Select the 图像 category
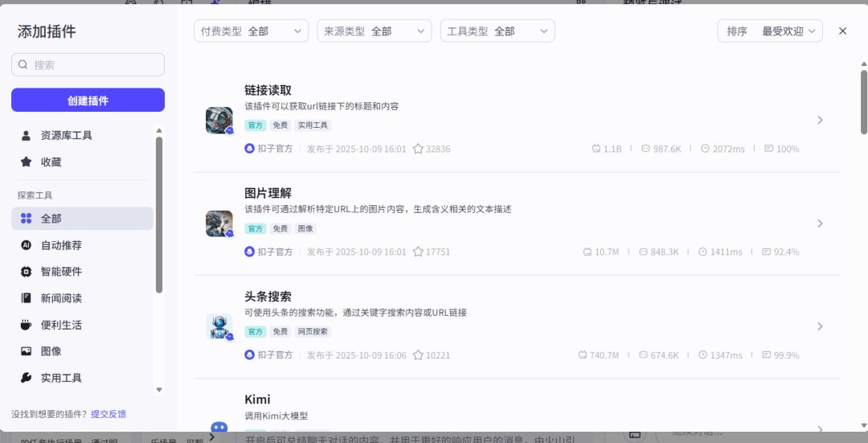Viewport: 868px width, 443px height. click(x=83, y=351)
